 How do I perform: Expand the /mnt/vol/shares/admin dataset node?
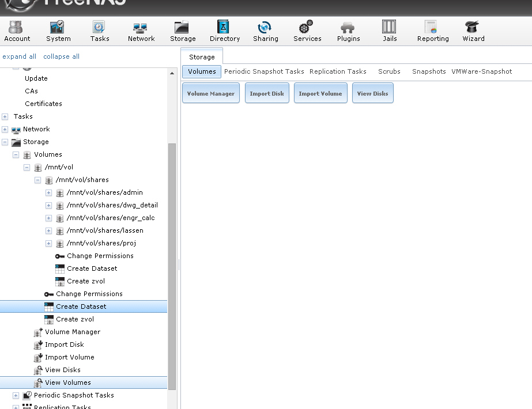(x=49, y=193)
